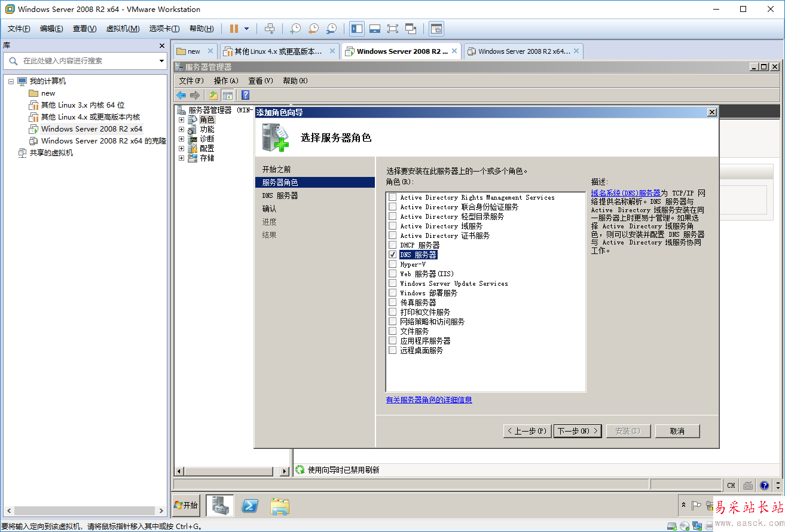Check Hyper-V role
This screenshot has width=785, height=532.
(x=393, y=264)
